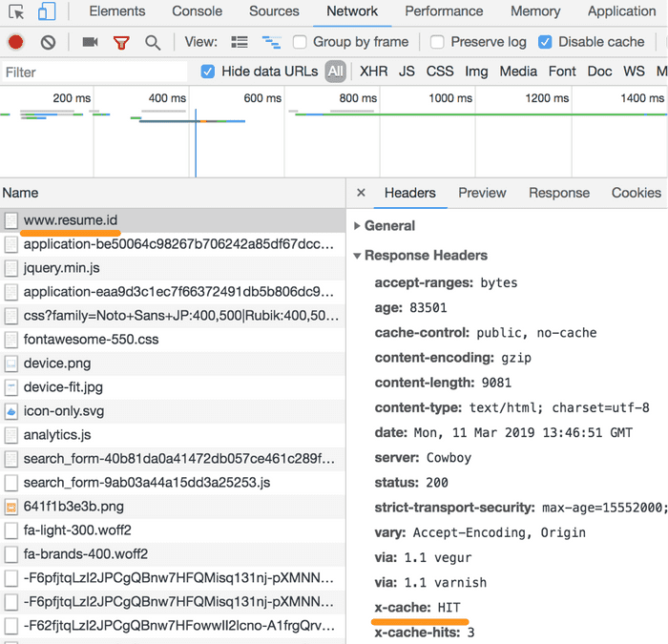Click the inspect element cursor icon
Viewport: 668px width, 644px height.
click(x=15, y=11)
